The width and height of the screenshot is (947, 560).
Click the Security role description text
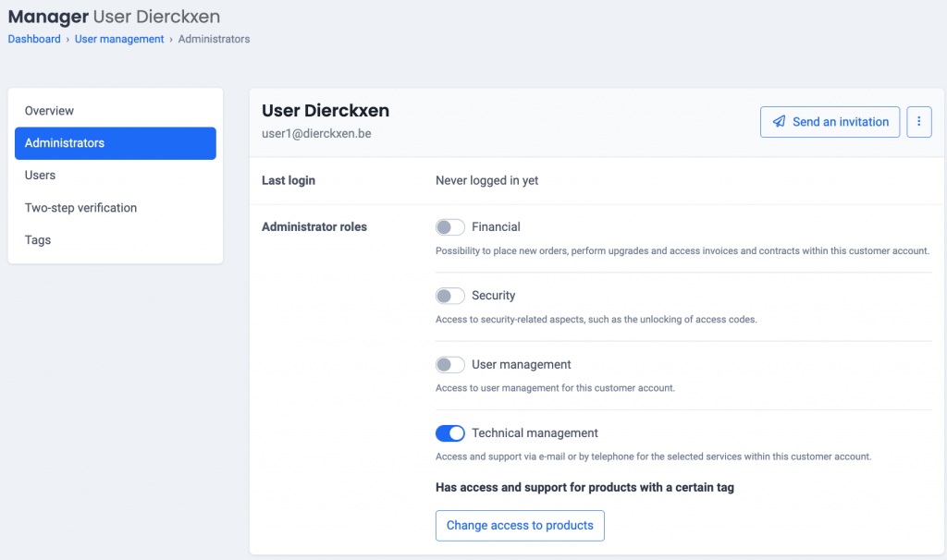(x=596, y=319)
